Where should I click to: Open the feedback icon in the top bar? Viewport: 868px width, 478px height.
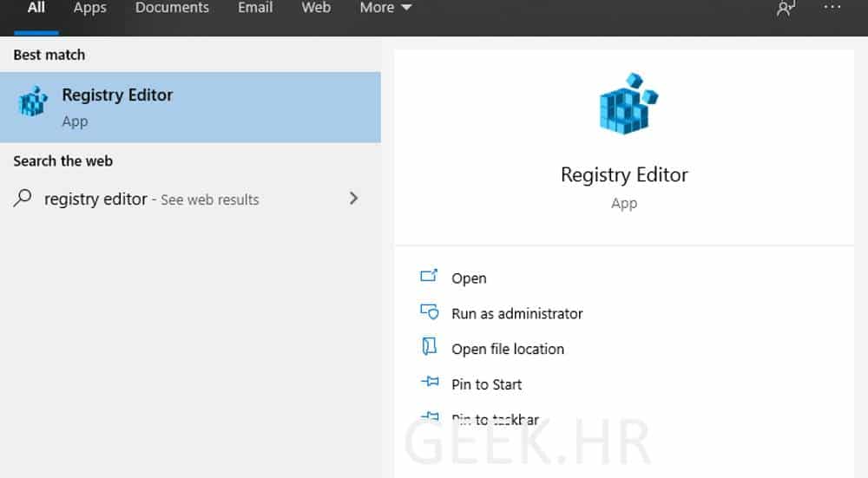[x=786, y=8]
